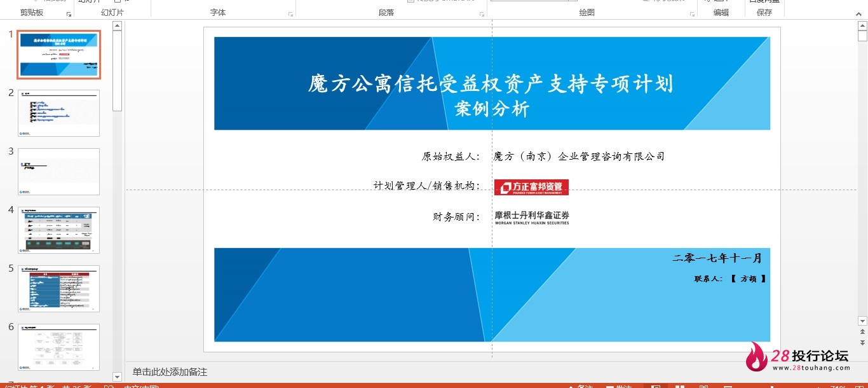
Task: Open the 字体 group dialog launcher
Action: click(290, 13)
